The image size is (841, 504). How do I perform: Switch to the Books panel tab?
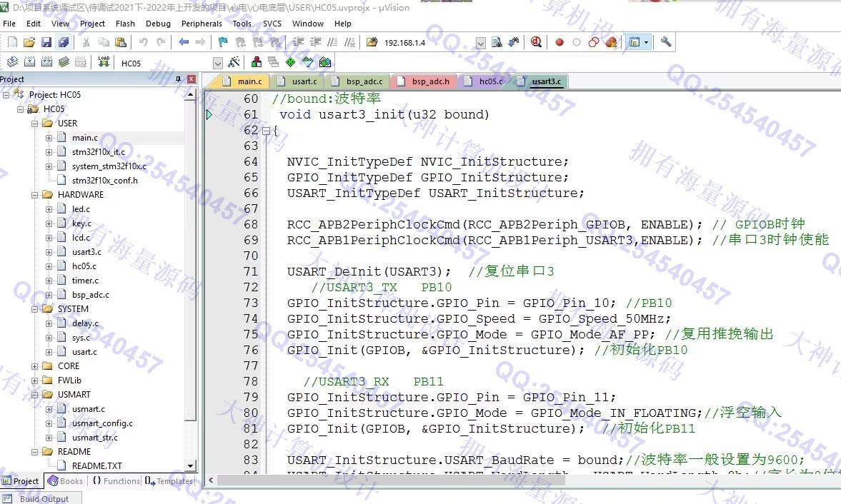click(66, 481)
